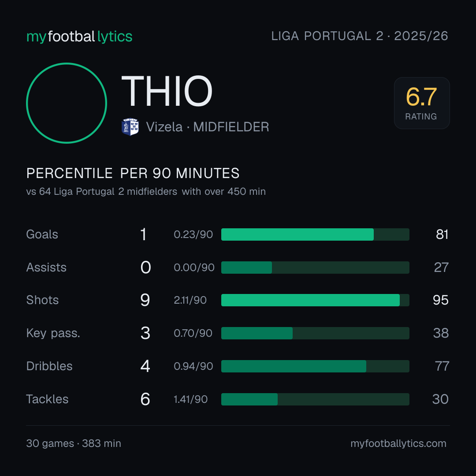Screen dimensions: 476x476
Task: Open the myfootballytics.com link
Action: pyautogui.click(x=398, y=443)
